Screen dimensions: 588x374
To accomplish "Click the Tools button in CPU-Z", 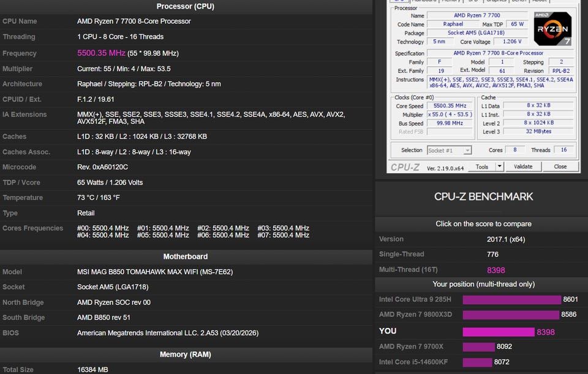I will [x=482, y=167].
